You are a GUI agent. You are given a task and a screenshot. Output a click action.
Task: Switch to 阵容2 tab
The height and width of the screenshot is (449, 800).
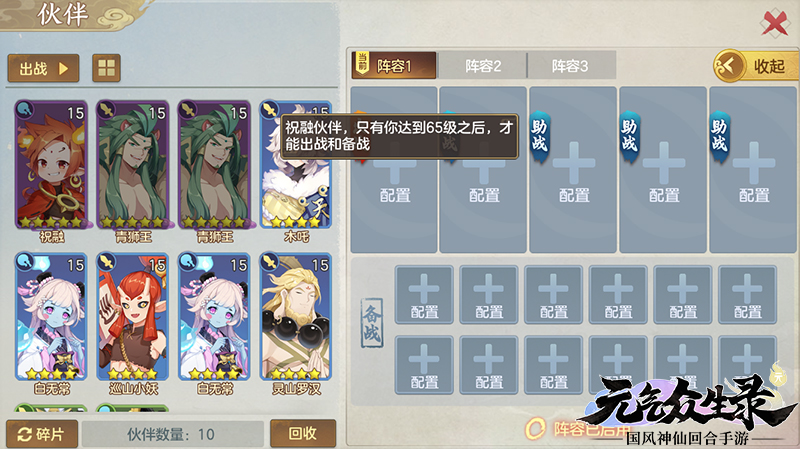click(x=483, y=66)
